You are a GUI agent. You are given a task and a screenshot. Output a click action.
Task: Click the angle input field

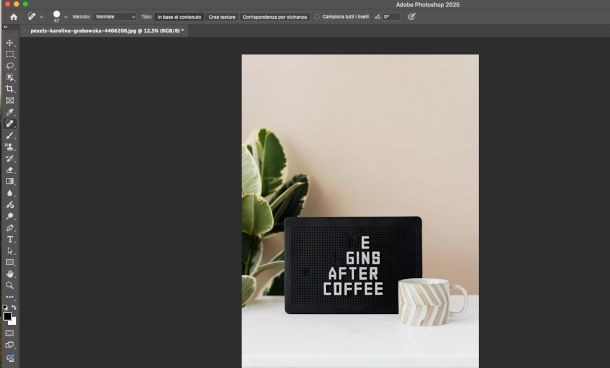pyautogui.click(x=391, y=17)
